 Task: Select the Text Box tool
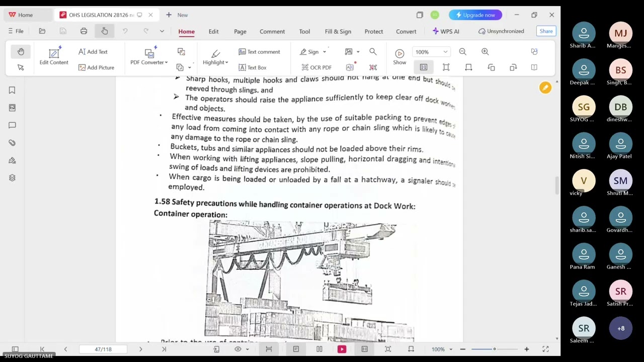(253, 67)
